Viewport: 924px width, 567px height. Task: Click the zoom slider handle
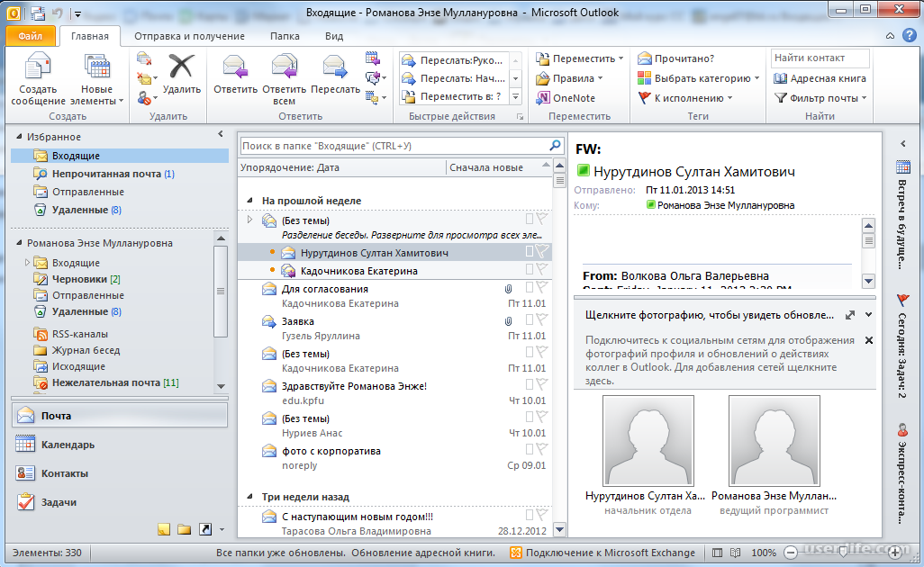(x=843, y=553)
